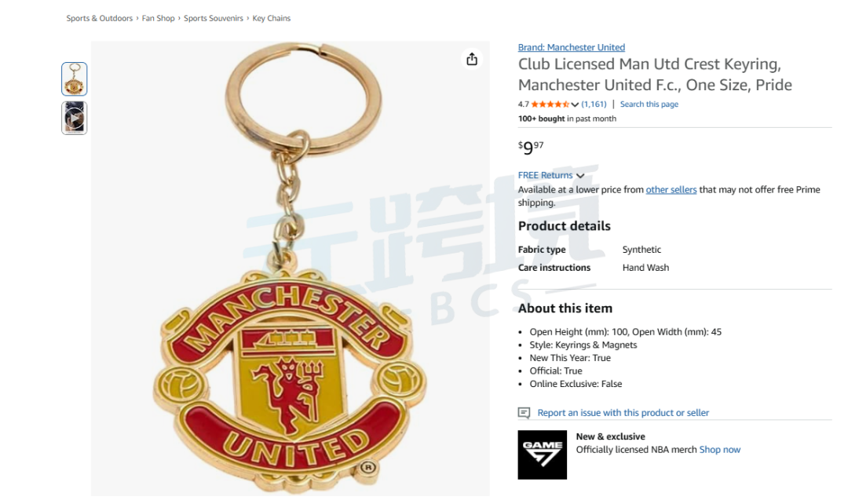Expand the rating breakdown chevron
Viewport: 848px width, 504px height.
575,105
